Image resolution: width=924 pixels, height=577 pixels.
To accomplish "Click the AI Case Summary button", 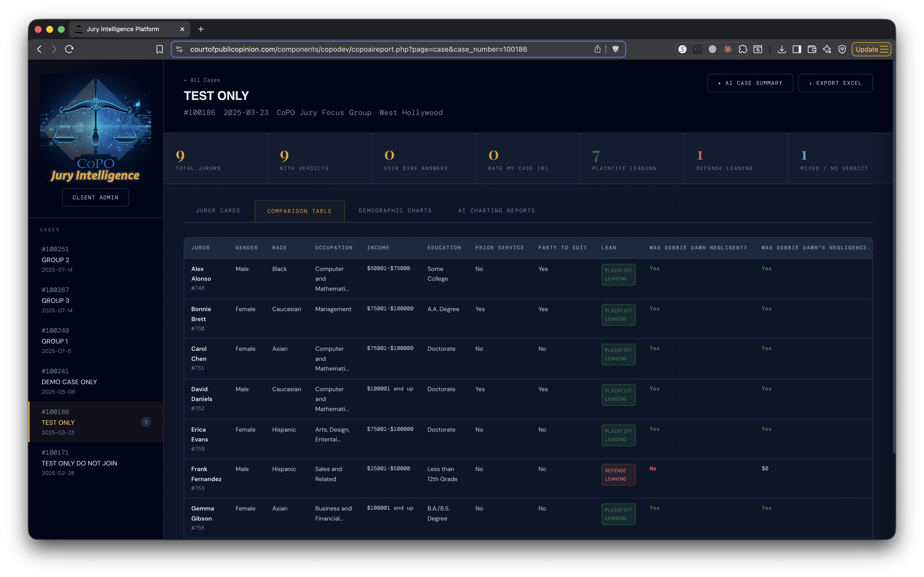I will [750, 83].
